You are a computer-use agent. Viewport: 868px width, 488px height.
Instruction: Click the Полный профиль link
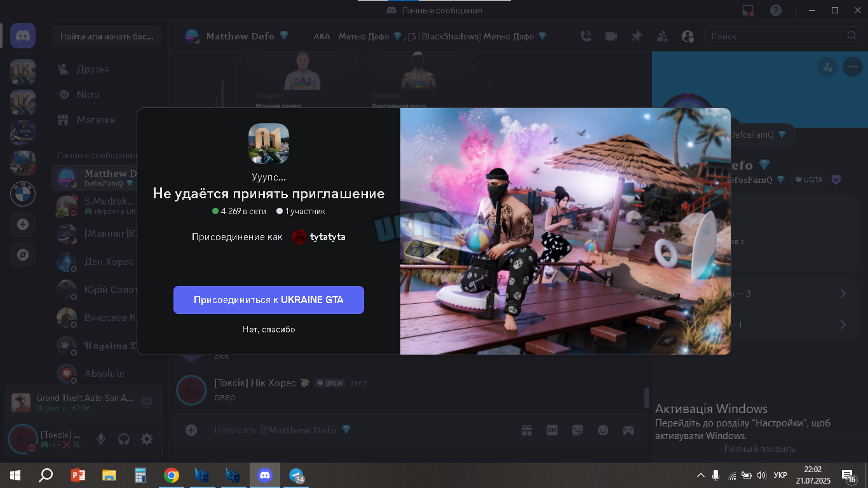[760, 449]
